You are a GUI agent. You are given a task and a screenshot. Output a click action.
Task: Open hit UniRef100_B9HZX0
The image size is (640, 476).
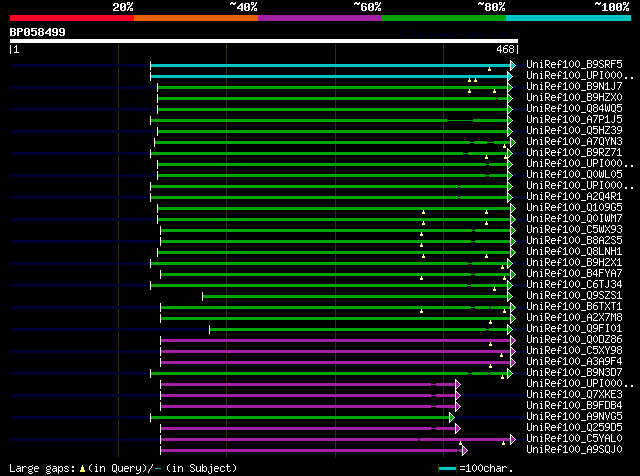[574, 97]
